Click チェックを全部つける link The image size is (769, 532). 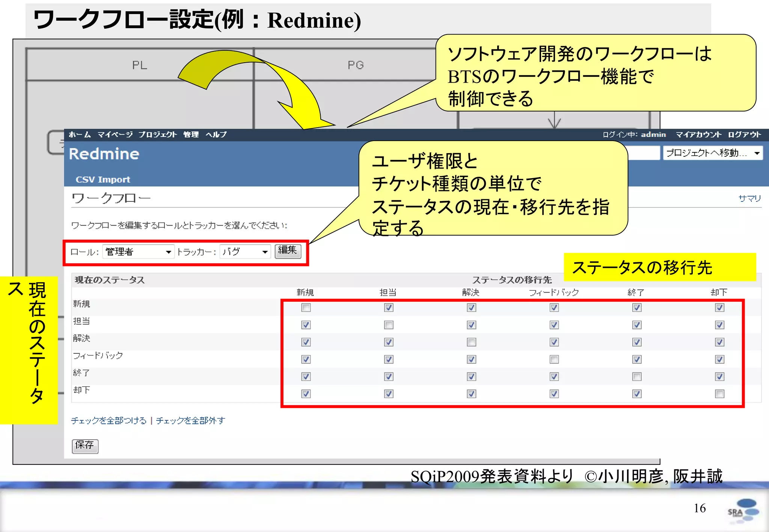pos(109,420)
